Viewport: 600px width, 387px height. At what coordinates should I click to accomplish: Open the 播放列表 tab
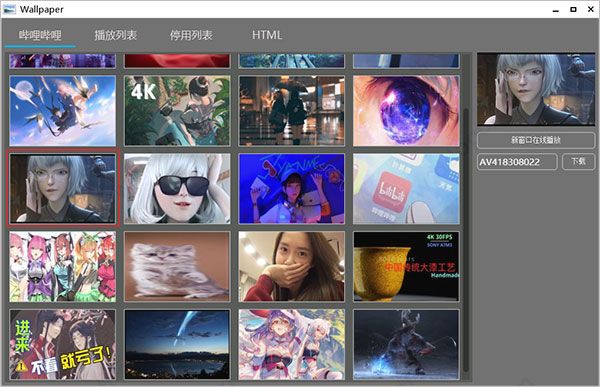click(x=116, y=36)
